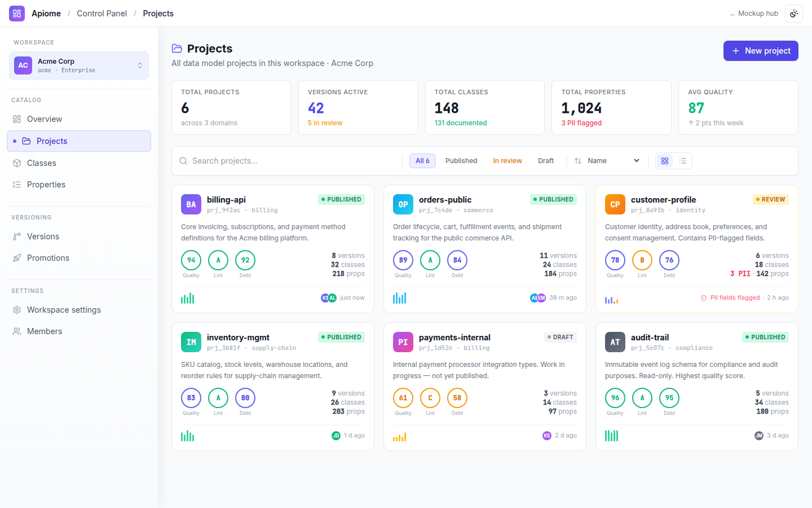Click '11 versions' on orders-public
This screenshot has height=508, width=812.
point(558,256)
